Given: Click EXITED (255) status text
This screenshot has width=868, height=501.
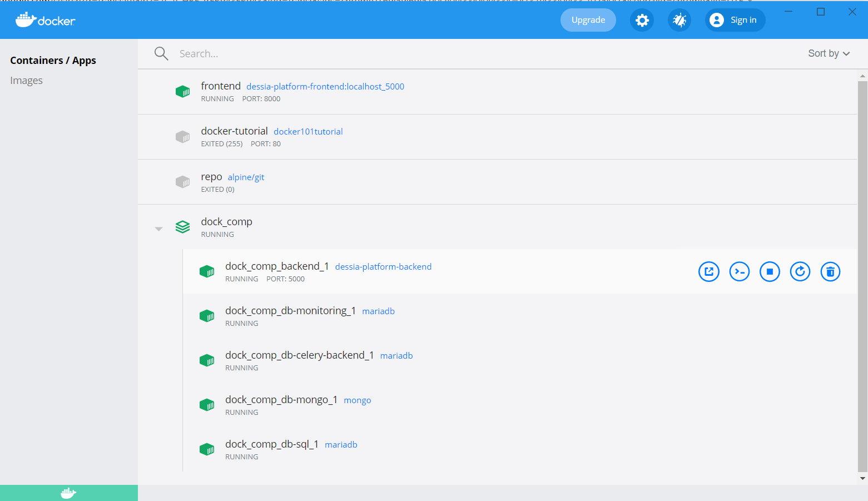Looking at the screenshot, I should tap(222, 144).
